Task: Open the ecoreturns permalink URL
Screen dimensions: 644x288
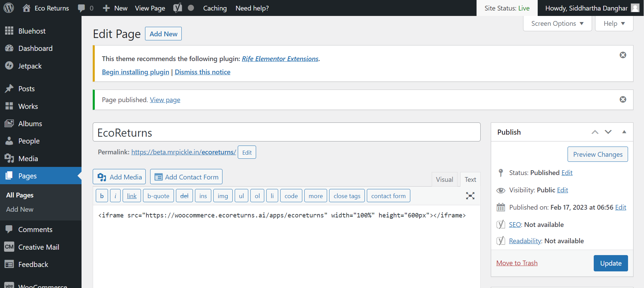Action: 183,152
